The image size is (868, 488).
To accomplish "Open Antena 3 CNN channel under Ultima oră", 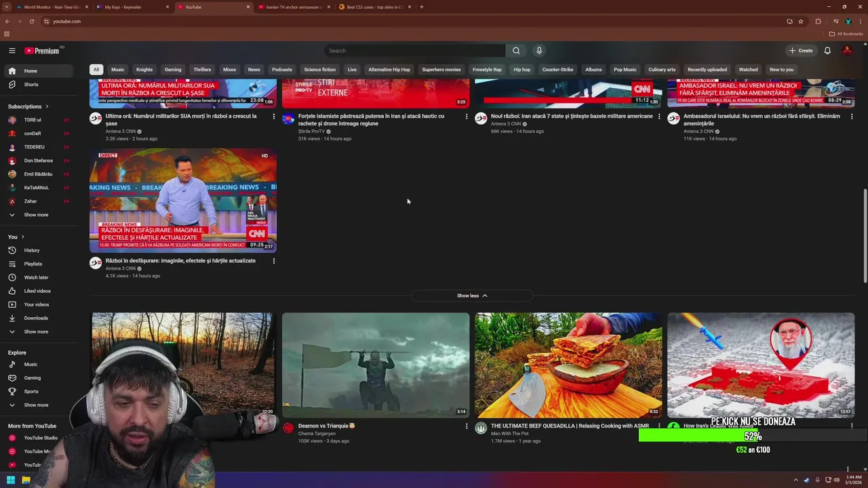I will click(121, 131).
